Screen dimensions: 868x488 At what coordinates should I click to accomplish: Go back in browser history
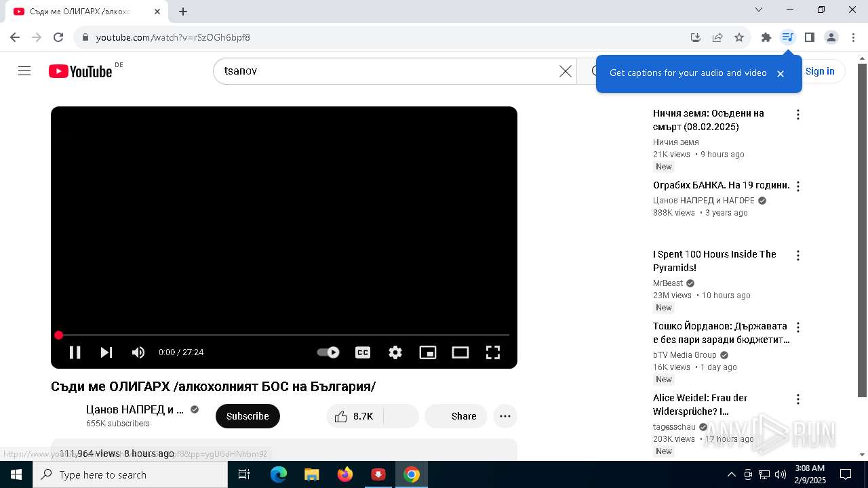pyautogui.click(x=15, y=37)
